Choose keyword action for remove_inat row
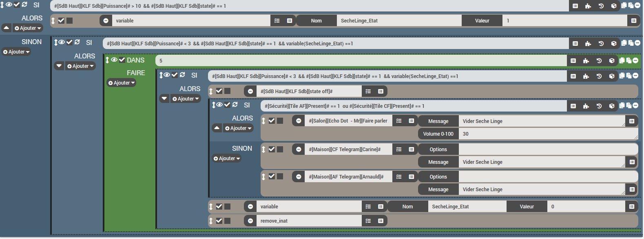This screenshot has height=239, width=644. click(x=368, y=221)
